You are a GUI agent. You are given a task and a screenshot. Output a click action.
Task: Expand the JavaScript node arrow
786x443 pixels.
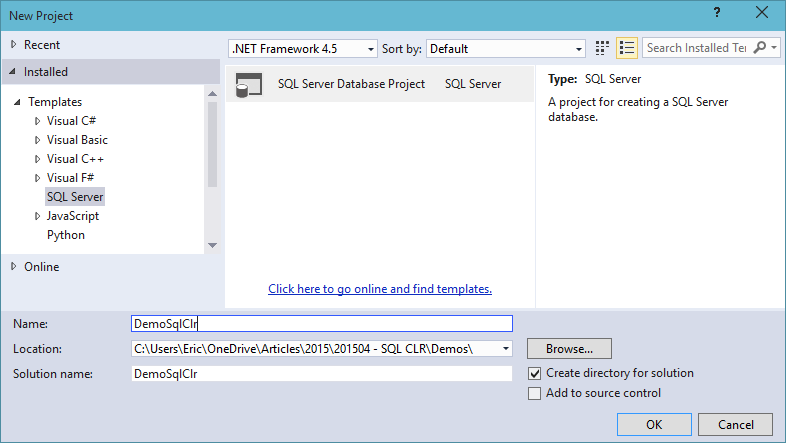(38, 216)
